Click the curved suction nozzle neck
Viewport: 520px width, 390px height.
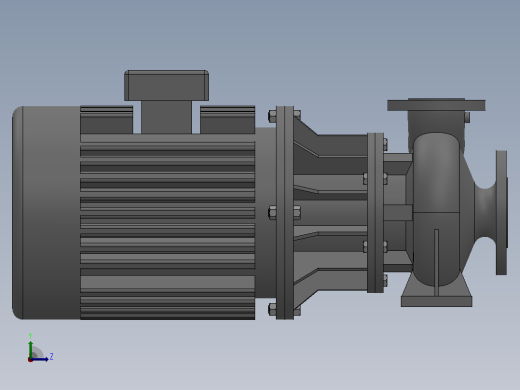(x=485, y=213)
